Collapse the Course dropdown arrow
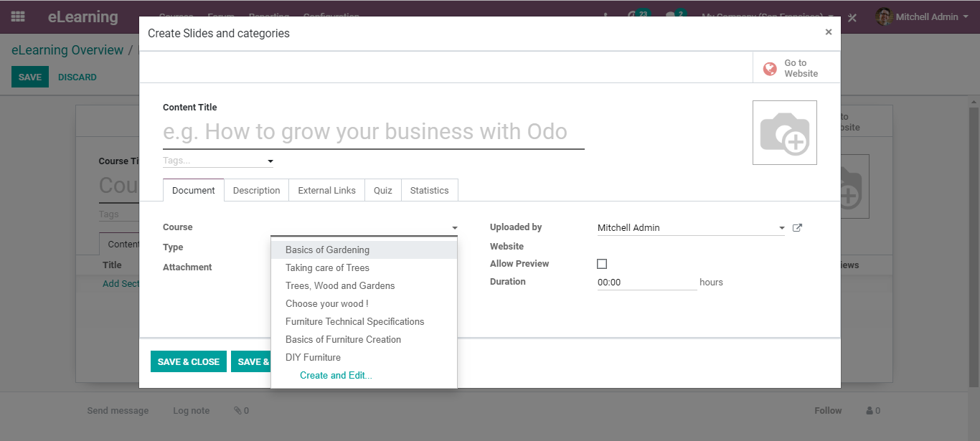 (455, 228)
